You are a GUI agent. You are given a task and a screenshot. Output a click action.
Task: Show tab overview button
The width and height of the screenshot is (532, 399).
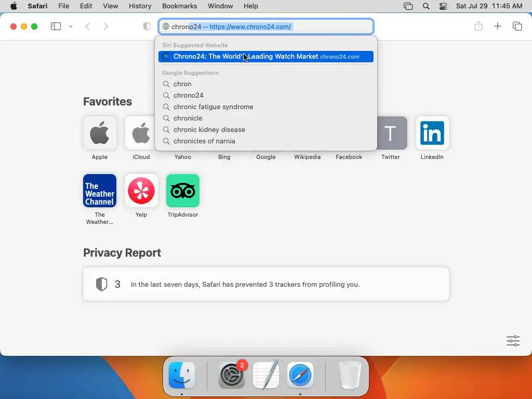point(517,26)
